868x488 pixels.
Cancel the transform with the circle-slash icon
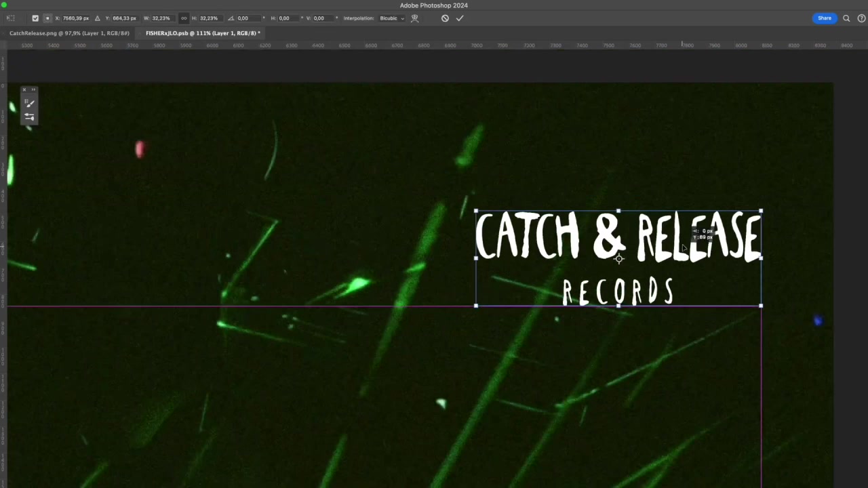click(x=445, y=18)
